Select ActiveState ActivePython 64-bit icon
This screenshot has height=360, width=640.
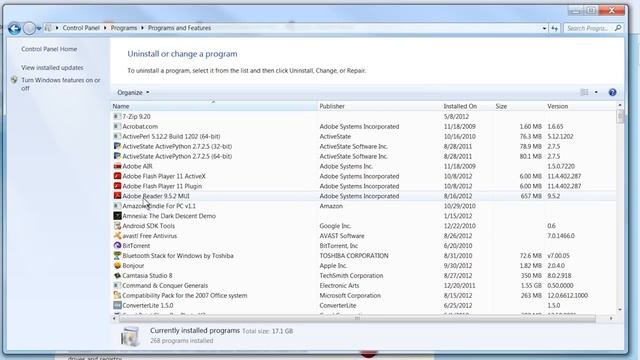coord(117,156)
